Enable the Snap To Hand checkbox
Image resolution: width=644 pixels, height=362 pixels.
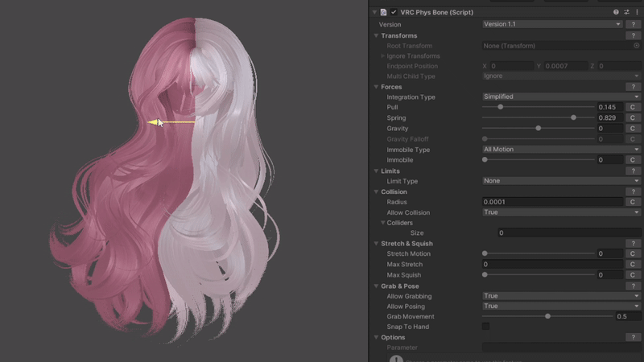485,327
